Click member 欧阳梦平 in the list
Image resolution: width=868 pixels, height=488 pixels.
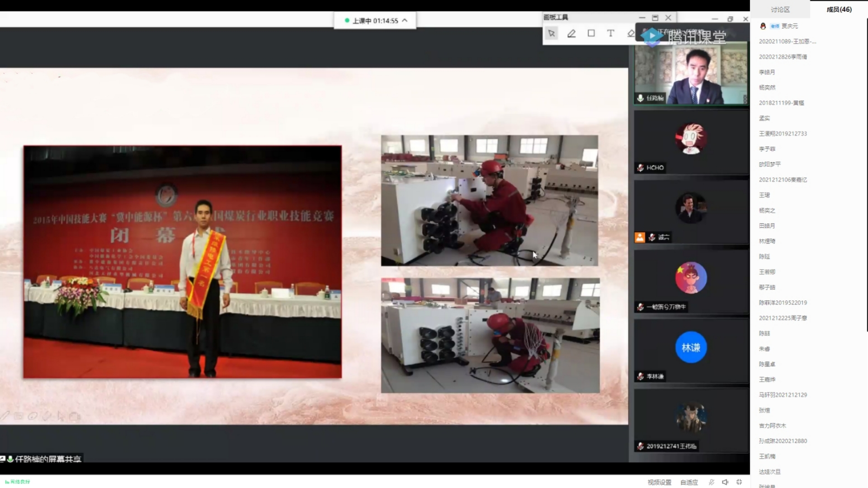769,164
